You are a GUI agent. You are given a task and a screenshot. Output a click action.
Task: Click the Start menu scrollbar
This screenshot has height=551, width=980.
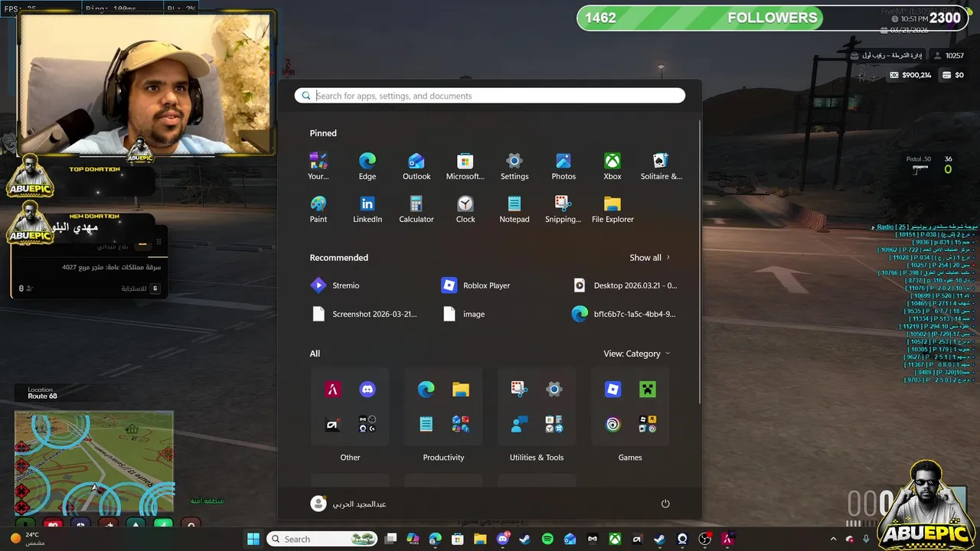pyautogui.click(x=700, y=260)
